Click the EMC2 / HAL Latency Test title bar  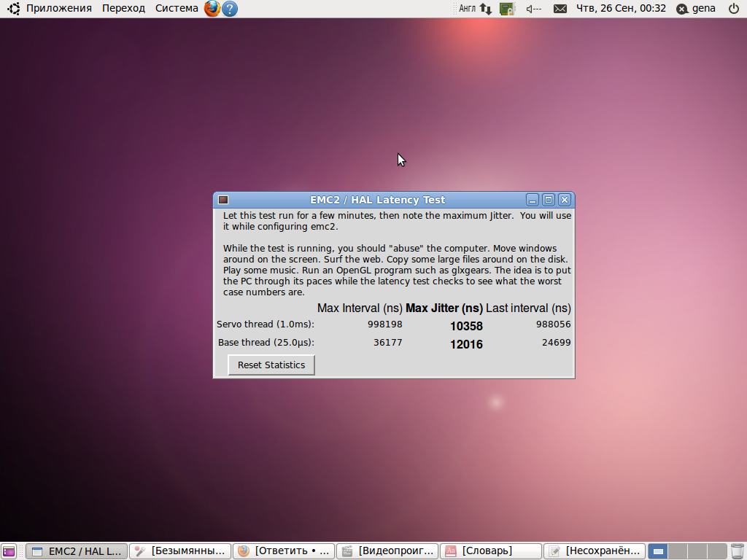377,200
